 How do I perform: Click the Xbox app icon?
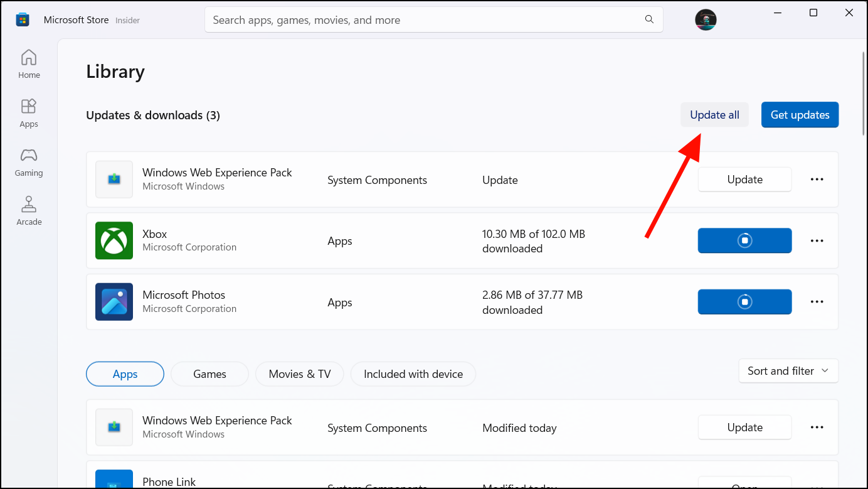tap(114, 240)
